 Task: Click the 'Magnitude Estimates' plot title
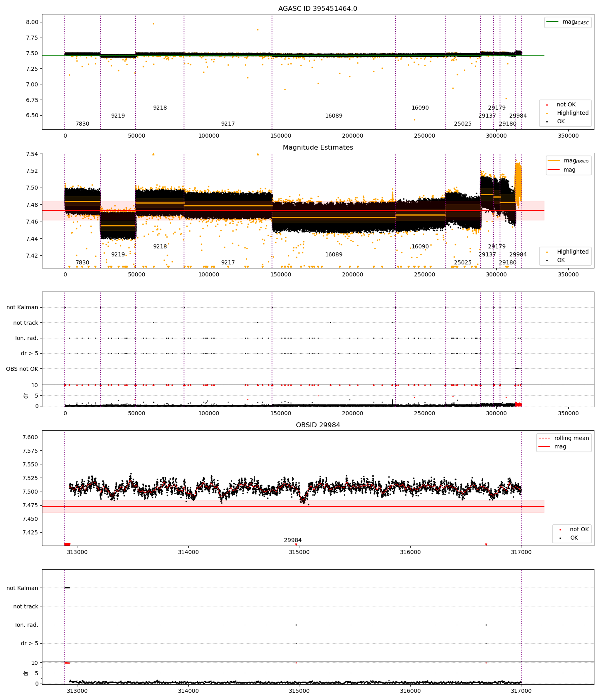[318, 148]
